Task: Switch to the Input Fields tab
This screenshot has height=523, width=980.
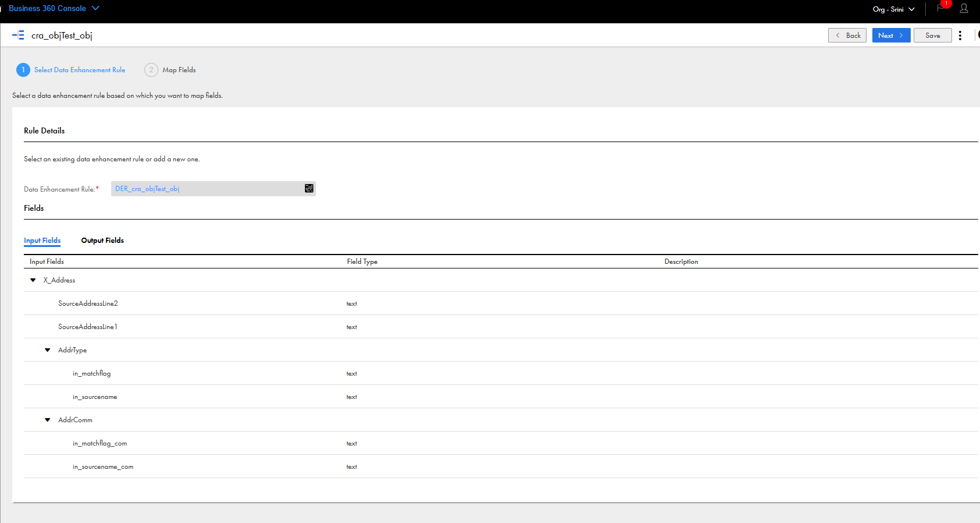Action: (x=42, y=241)
